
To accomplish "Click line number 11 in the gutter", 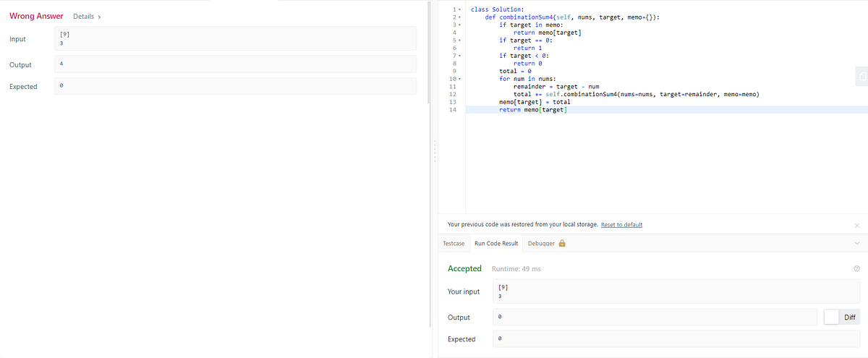I will [x=452, y=87].
